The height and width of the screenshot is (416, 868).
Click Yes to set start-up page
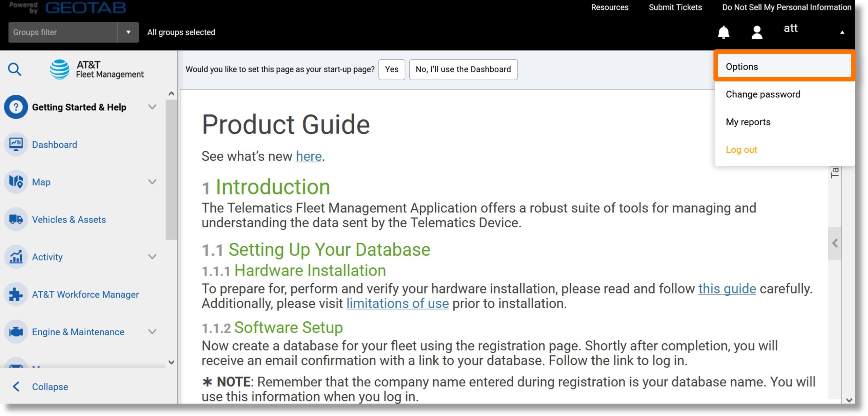392,70
